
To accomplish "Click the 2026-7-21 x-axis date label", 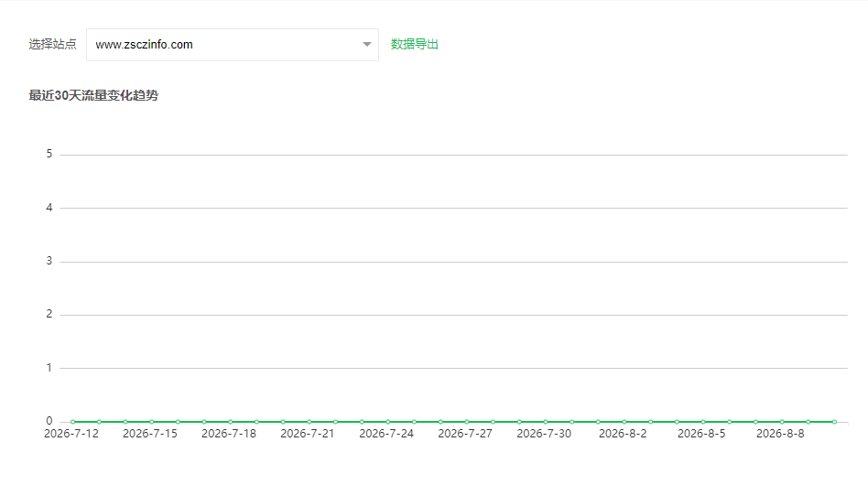I will point(308,434).
